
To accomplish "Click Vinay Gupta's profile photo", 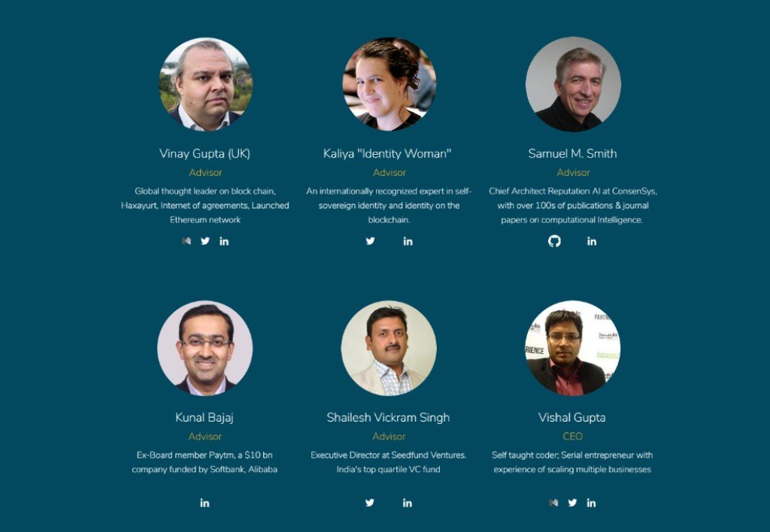I will 206,84.
